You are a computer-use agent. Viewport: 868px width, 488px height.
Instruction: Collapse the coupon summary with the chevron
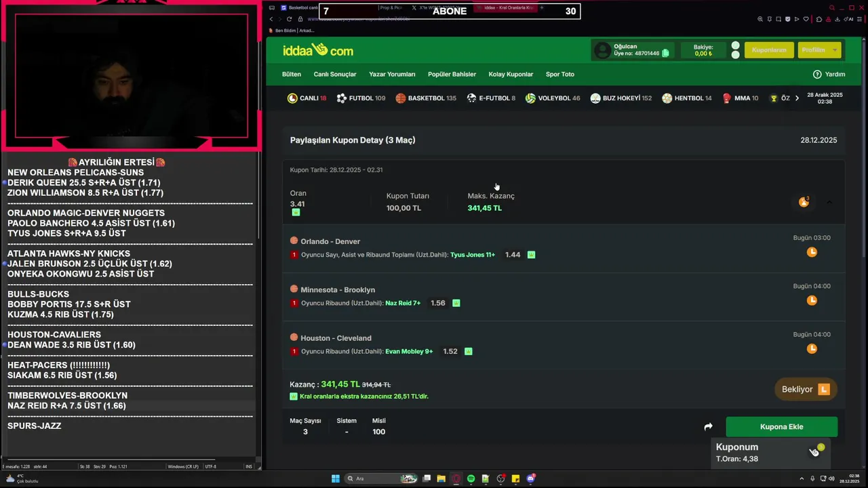click(829, 202)
